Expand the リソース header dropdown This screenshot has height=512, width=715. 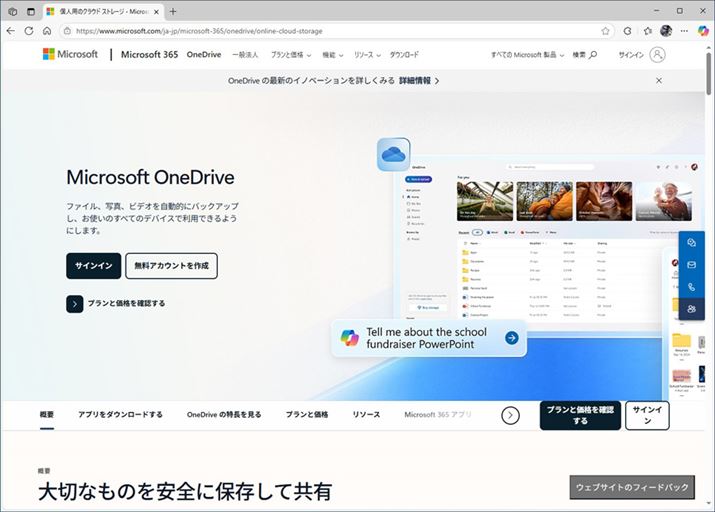pyautogui.click(x=367, y=55)
